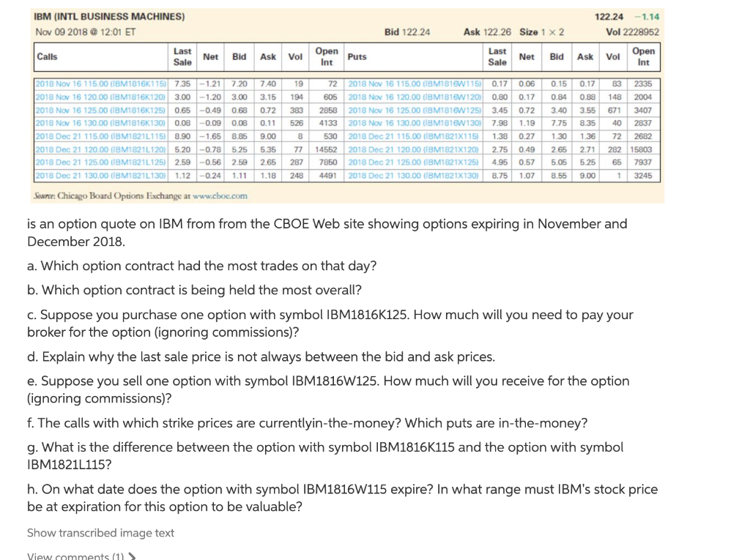This screenshot has width=750, height=560.
Task: Click the Calls column header
Action: [47, 56]
